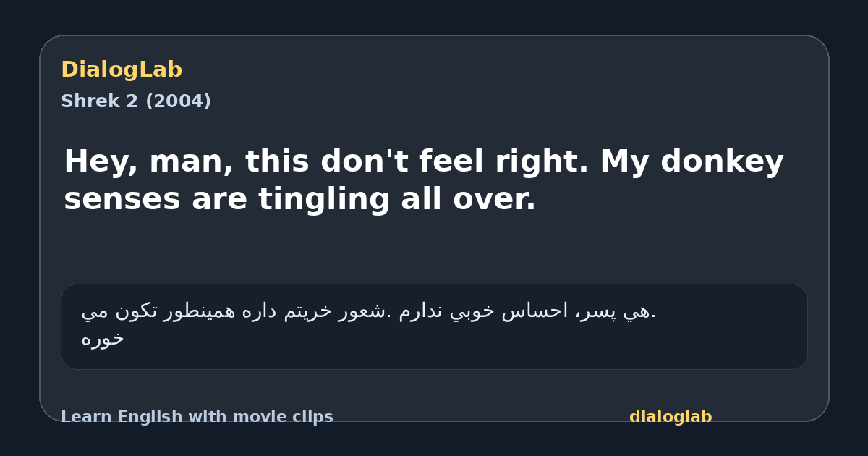
Task: Select the quote line starting "Hey, man"
Action: [424, 162]
